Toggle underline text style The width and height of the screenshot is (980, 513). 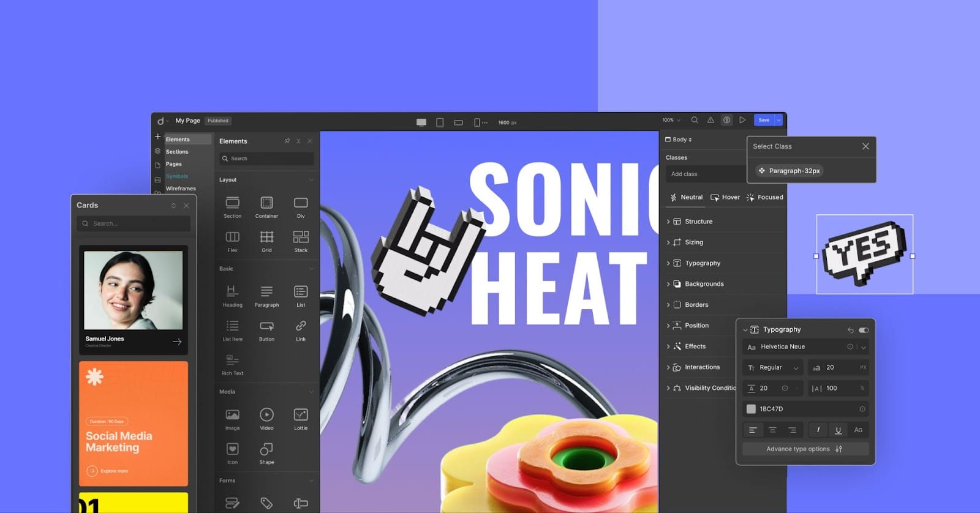pos(838,430)
